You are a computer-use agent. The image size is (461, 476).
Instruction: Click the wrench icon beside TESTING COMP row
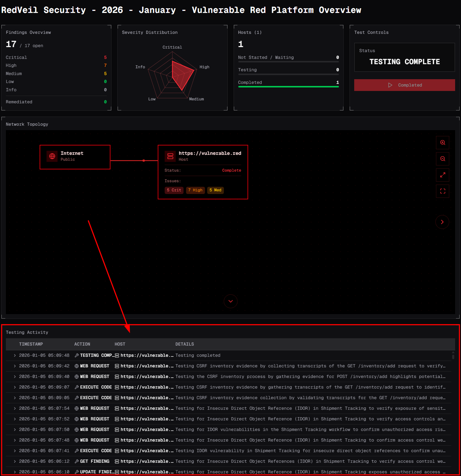pos(77,356)
